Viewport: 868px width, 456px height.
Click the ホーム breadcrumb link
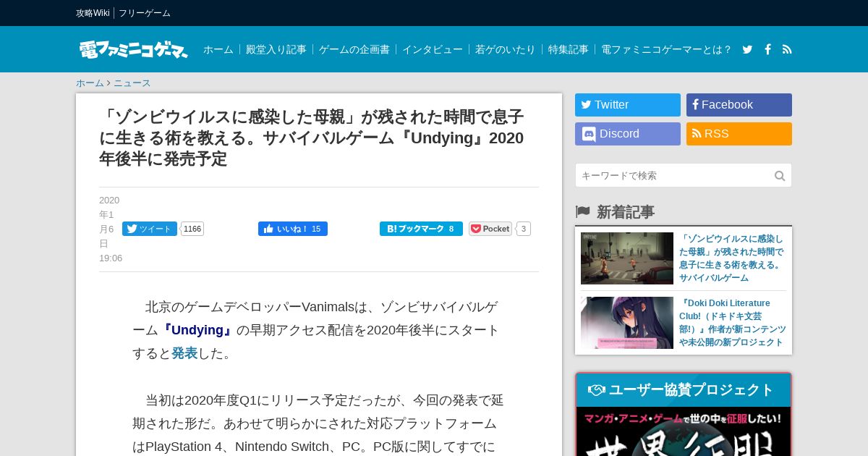click(90, 83)
